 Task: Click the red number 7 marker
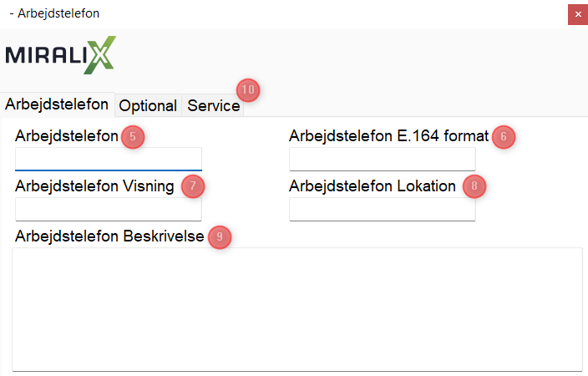tap(192, 186)
